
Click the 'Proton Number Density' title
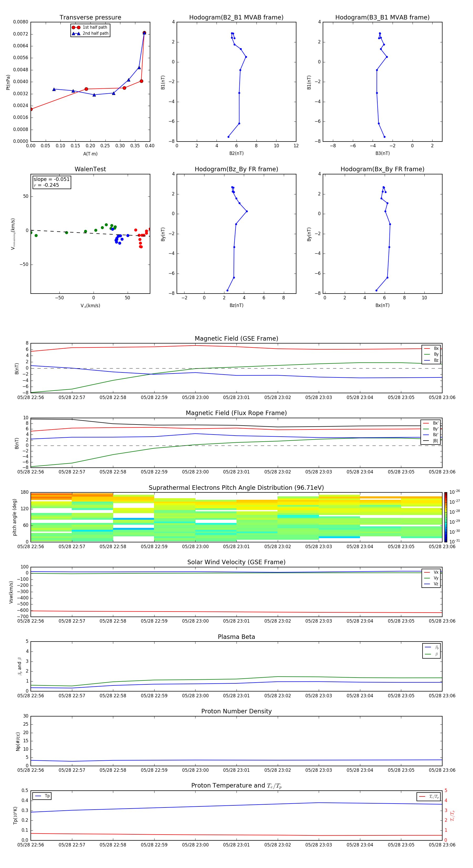click(x=236, y=711)
